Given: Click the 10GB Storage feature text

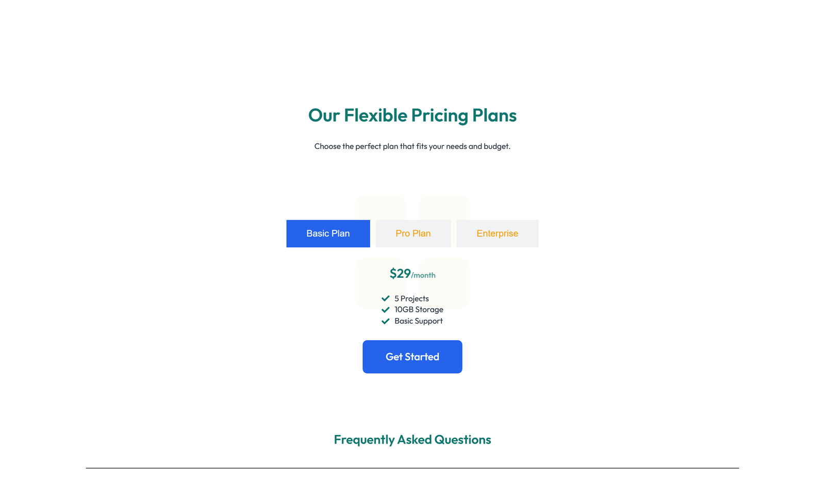Looking at the screenshot, I should coord(418,309).
